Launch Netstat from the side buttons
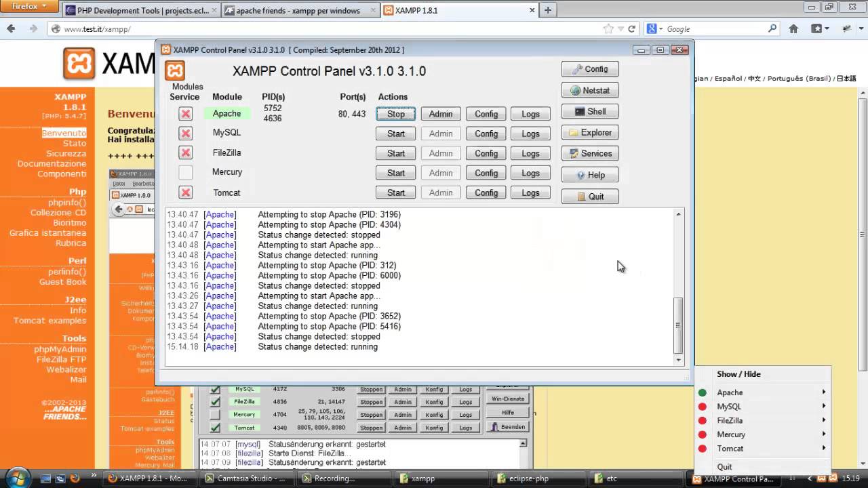Image resolution: width=868 pixels, height=488 pixels. [x=590, y=90]
